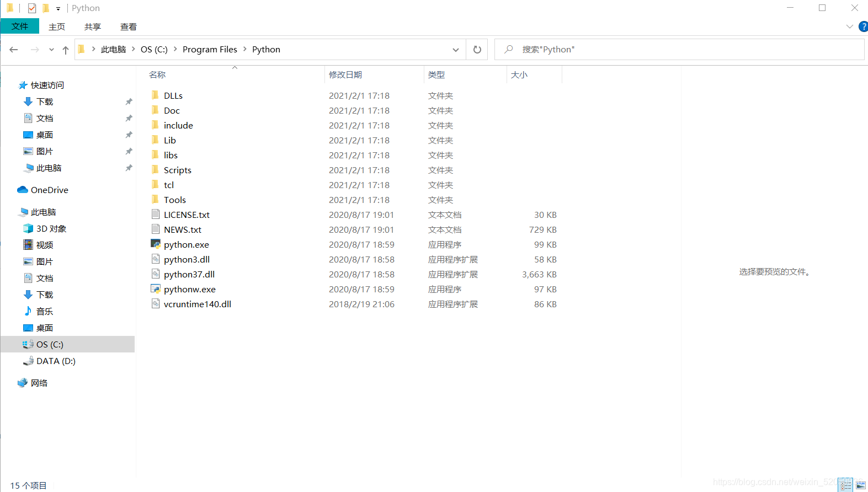
Task: Select the Scripts folder name
Action: tap(178, 170)
